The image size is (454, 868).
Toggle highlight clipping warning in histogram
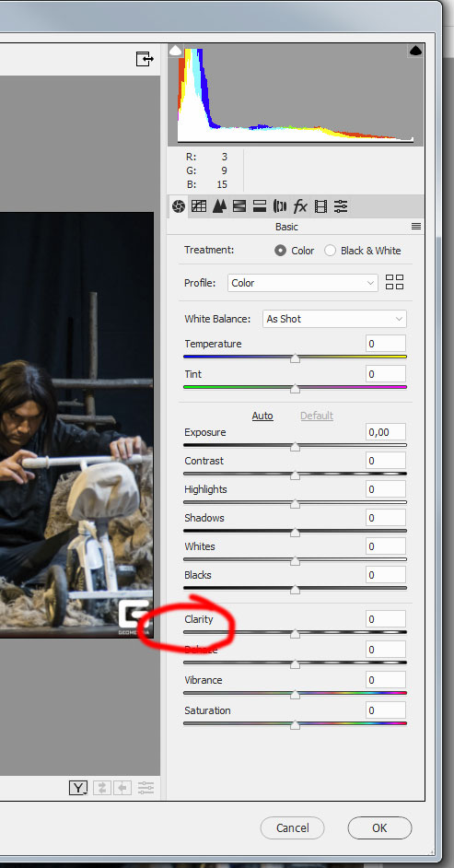point(415,51)
